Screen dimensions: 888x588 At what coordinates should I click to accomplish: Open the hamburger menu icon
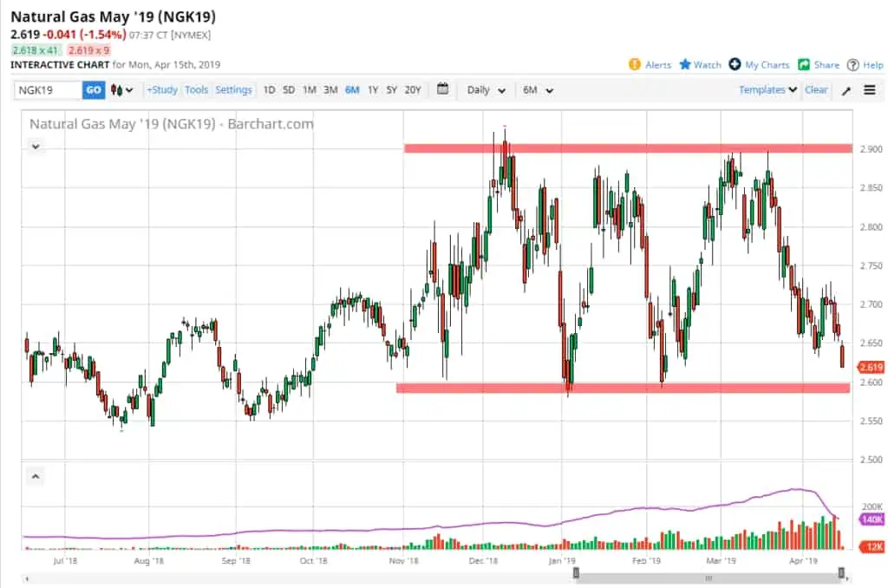(870, 90)
